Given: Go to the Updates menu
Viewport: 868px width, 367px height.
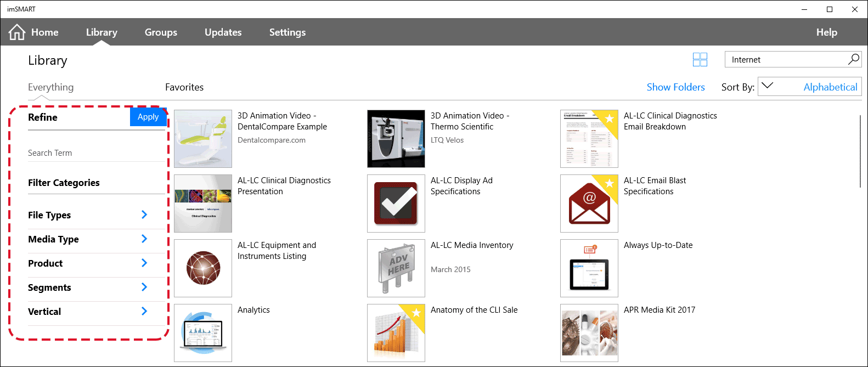Looking at the screenshot, I should (223, 32).
